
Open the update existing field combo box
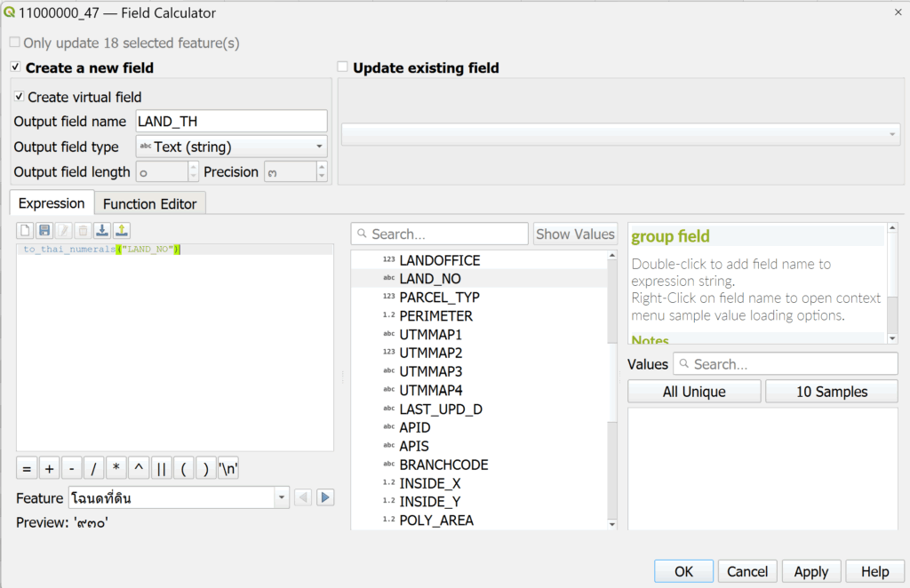tap(620, 134)
